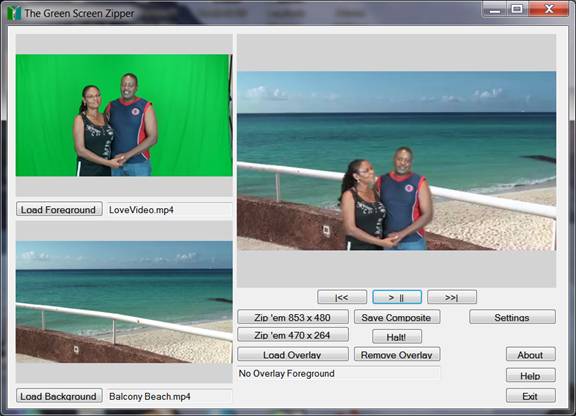The width and height of the screenshot is (576, 416).
Task: Jump to end with >>| button
Action: [x=452, y=297]
